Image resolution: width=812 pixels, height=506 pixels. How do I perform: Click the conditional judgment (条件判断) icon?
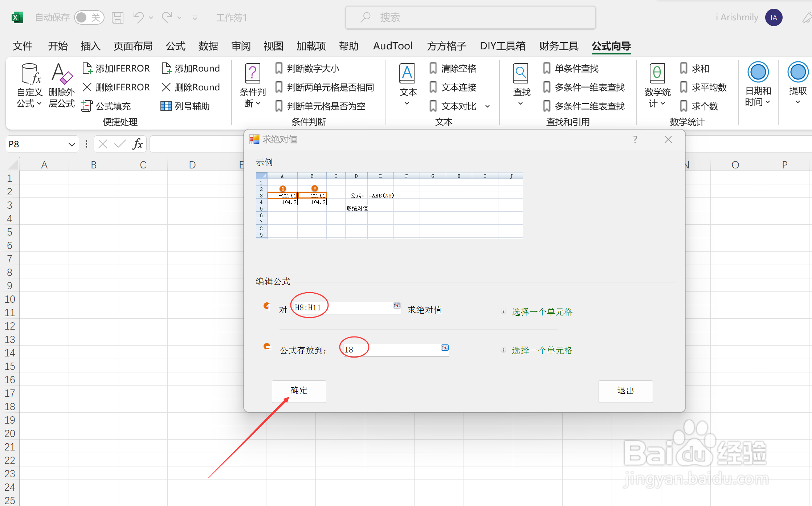[x=252, y=74]
